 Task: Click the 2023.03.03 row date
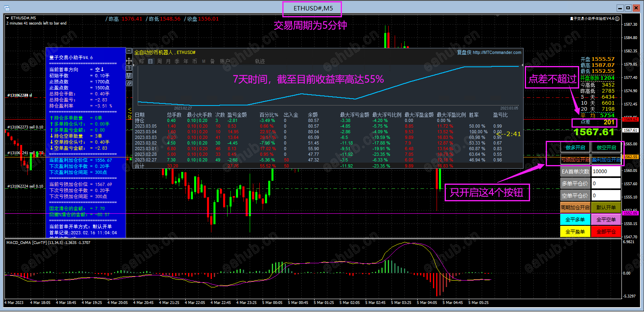tap(145, 137)
